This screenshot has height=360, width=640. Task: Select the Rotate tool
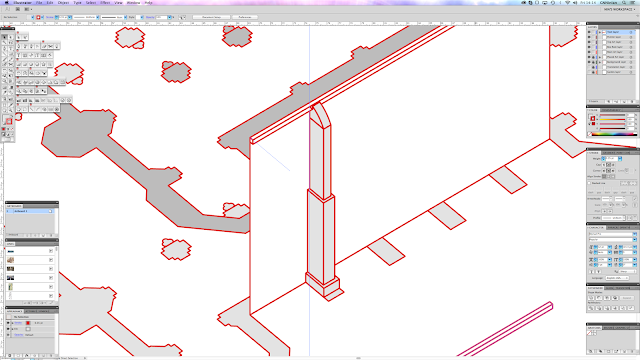(x=4, y=70)
